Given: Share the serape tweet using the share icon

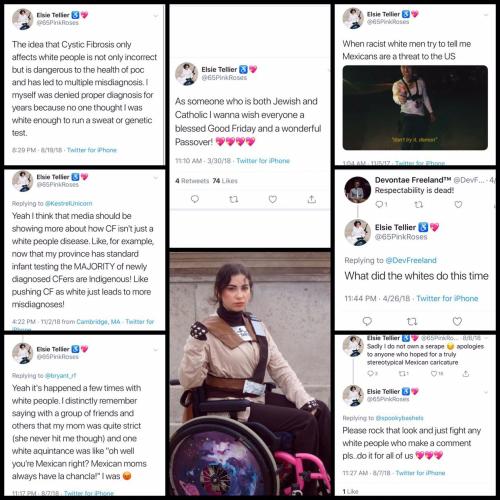Looking at the screenshot, I should coord(466,374).
